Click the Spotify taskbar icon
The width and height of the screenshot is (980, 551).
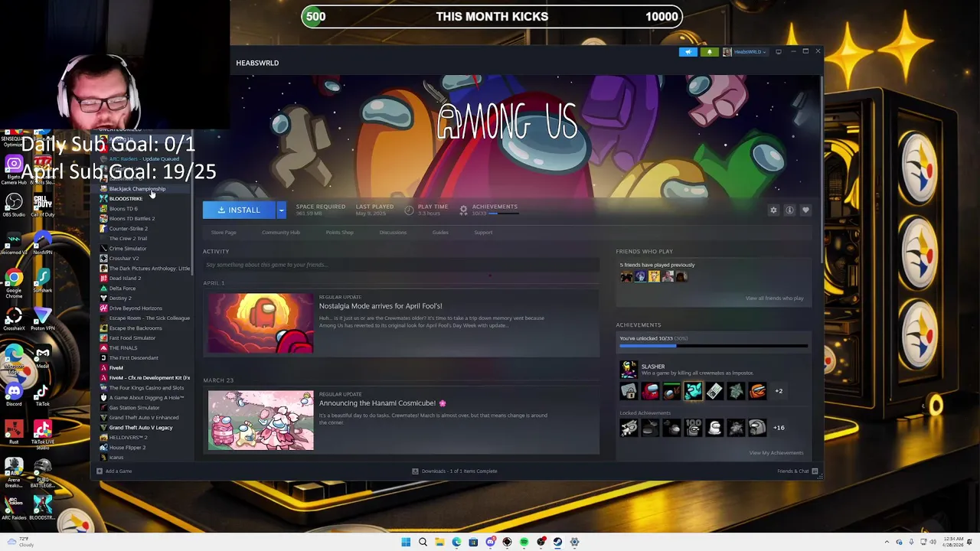point(524,542)
